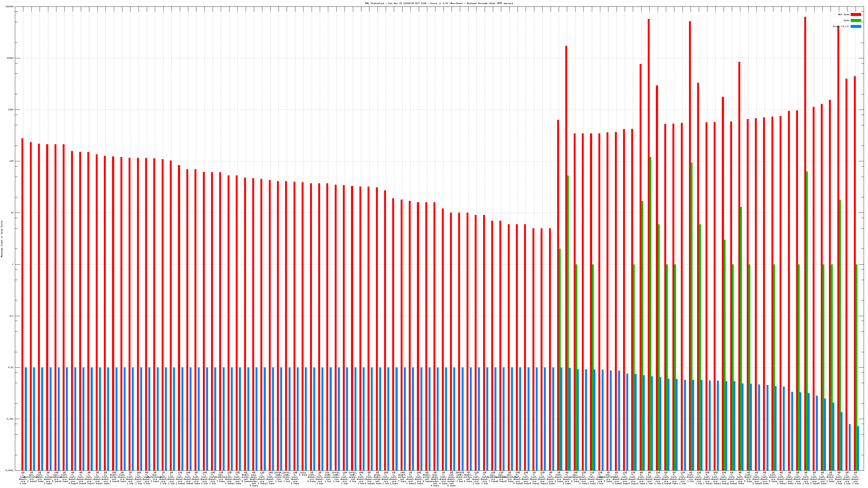Click the rightmost blue score bar

(858, 448)
